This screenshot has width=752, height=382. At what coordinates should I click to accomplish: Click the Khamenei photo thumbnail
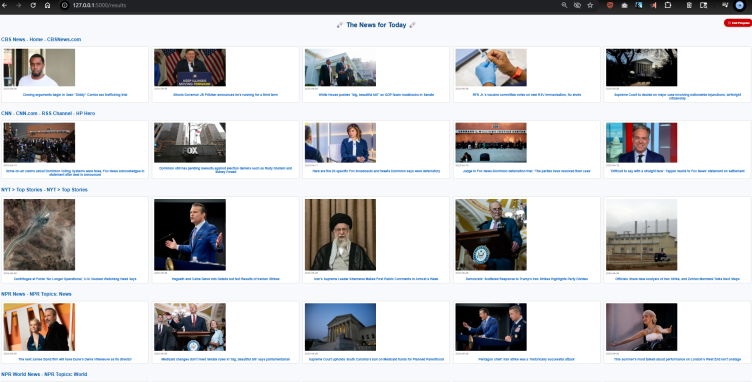pos(341,235)
